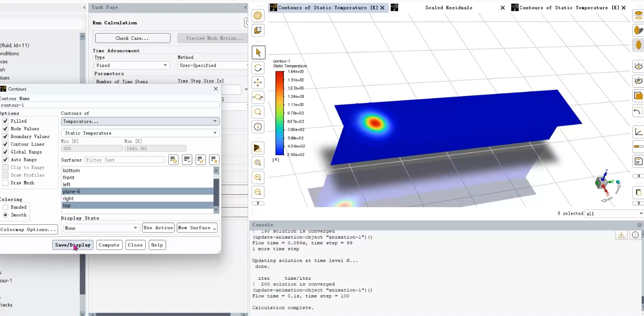
Task: Click the Surfaces Filter Text field
Action: 125,160
